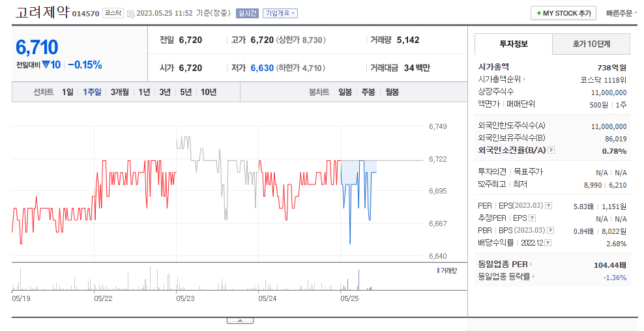Click the stock code 014570
This screenshot has width=644, height=331.
[x=86, y=14]
